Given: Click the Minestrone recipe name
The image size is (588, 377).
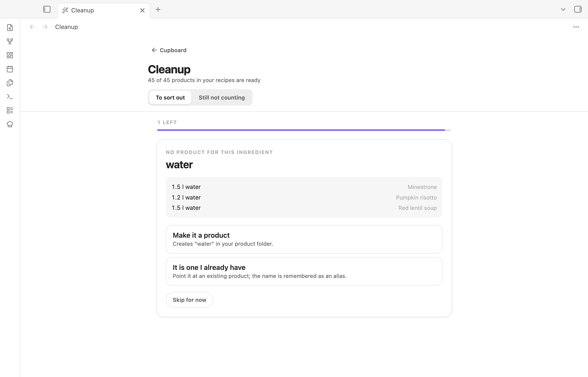Looking at the screenshot, I should point(422,187).
